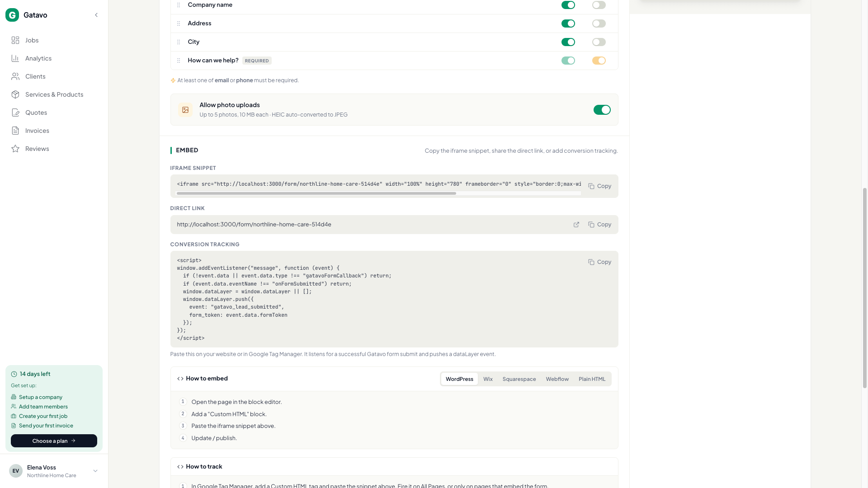Click the Reviews star icon
868x488 pixels.
(x=15, y=149)
